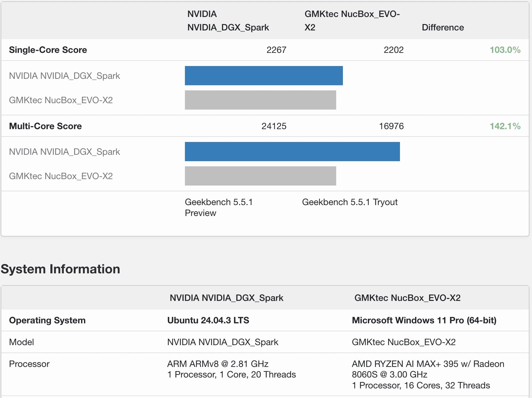
Task: Click the 142.1% difference percentage
Action: pyautogui.click(x=505, y=126)
